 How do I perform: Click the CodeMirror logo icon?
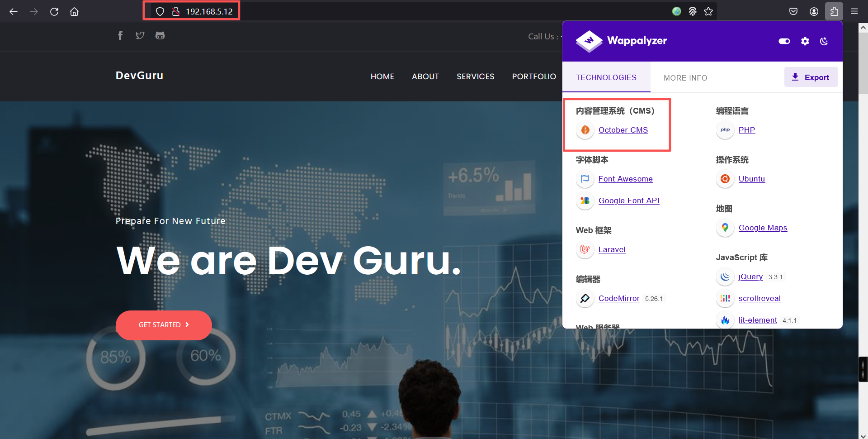click(585, 298)
